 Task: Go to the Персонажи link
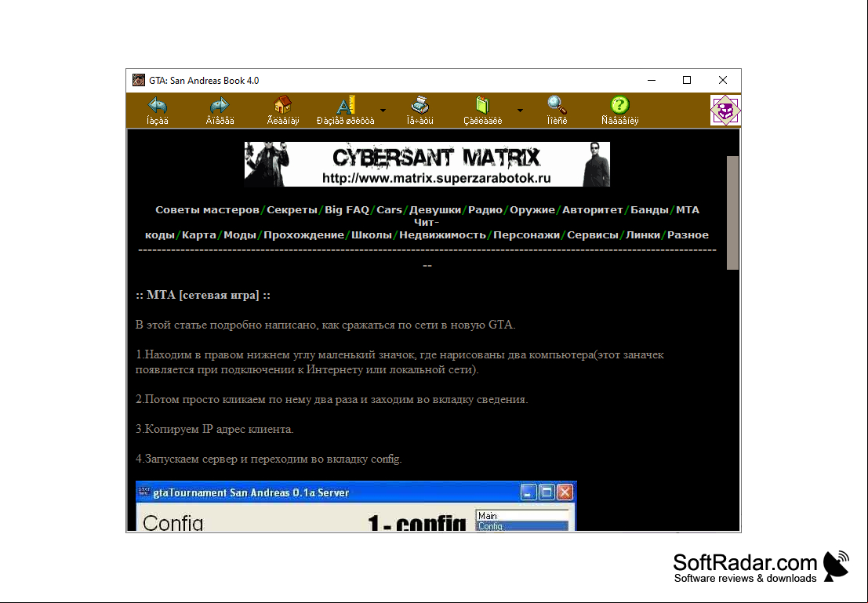pyautogui.click(x=526, y=234)
